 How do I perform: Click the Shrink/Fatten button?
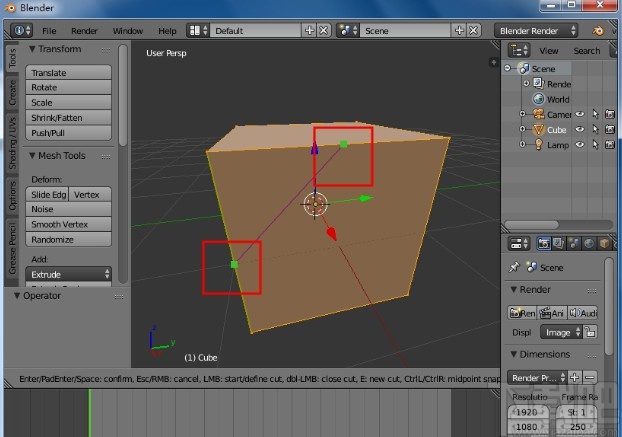[68, 118]
